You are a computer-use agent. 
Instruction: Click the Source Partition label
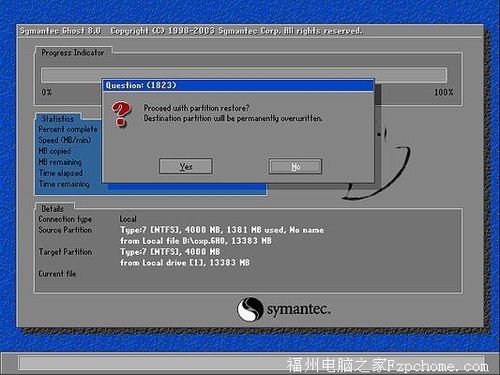pyautogui.click(x=65, y=230)
